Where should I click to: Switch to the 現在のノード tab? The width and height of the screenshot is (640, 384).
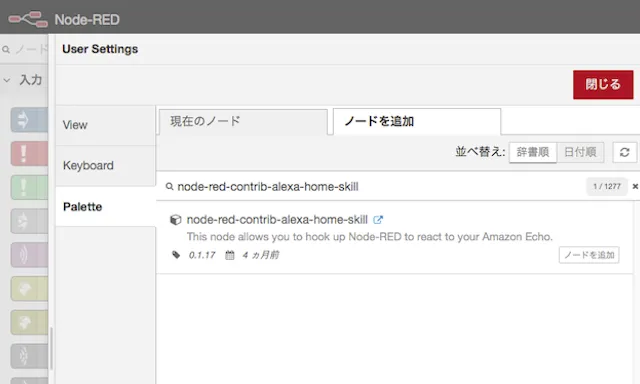243,122
